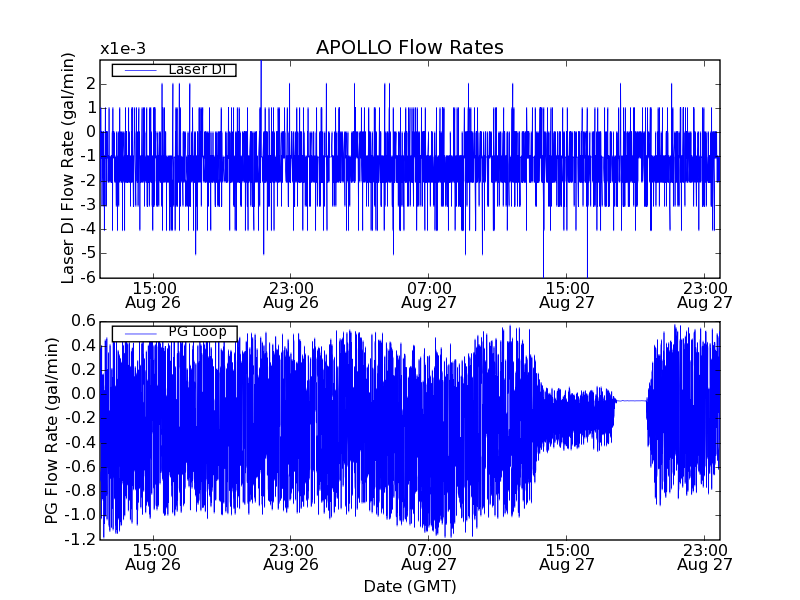Click the "0.6" y-axis tick on PG chart
The height and width of the screenshot is (600, 800).
82,321
